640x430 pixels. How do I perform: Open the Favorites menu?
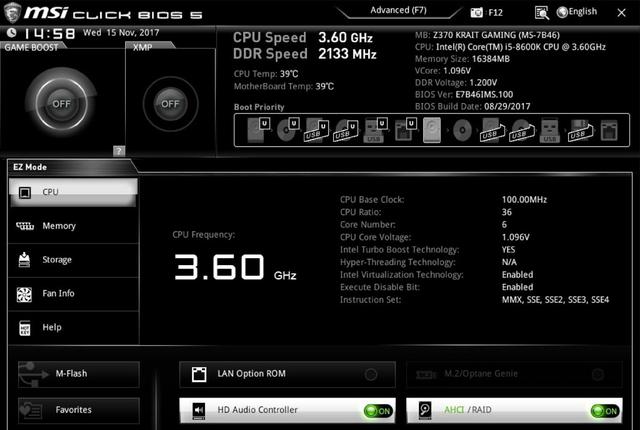coord(79,410)
